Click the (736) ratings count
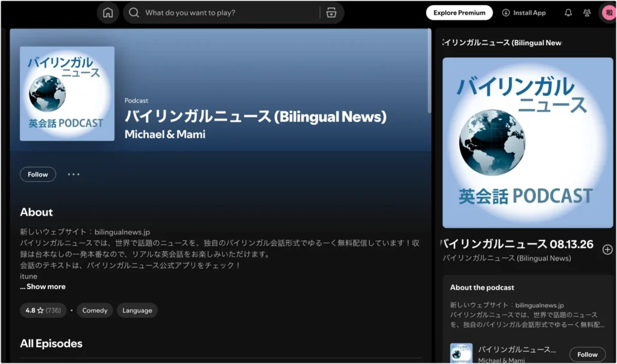617x364 pixels. pos(53,310)
